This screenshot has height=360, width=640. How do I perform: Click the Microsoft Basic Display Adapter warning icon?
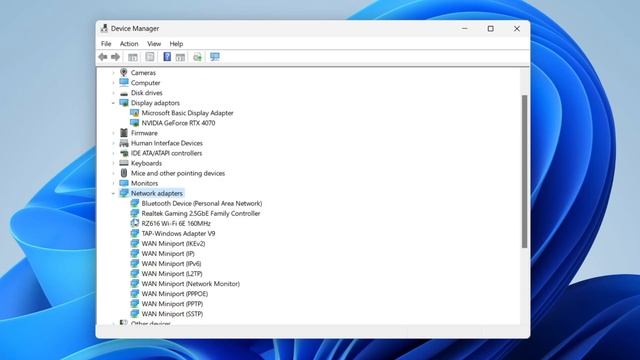(134, 113)
